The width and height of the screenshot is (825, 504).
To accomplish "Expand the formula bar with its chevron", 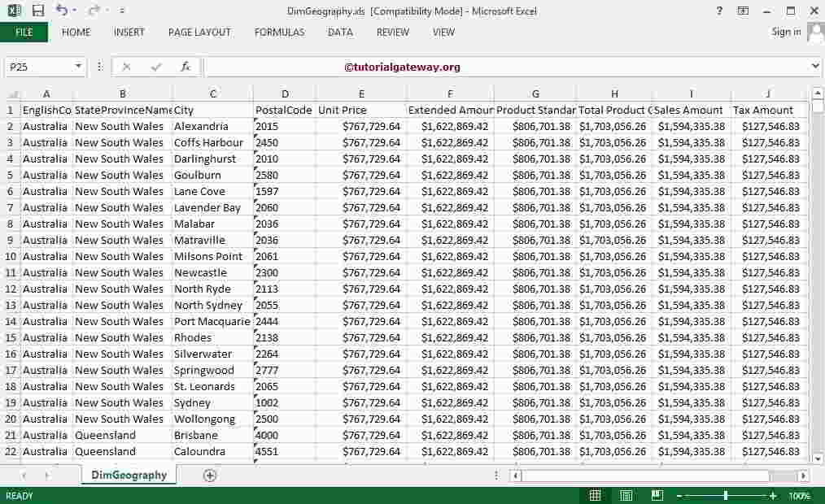I will pos(816,67).
